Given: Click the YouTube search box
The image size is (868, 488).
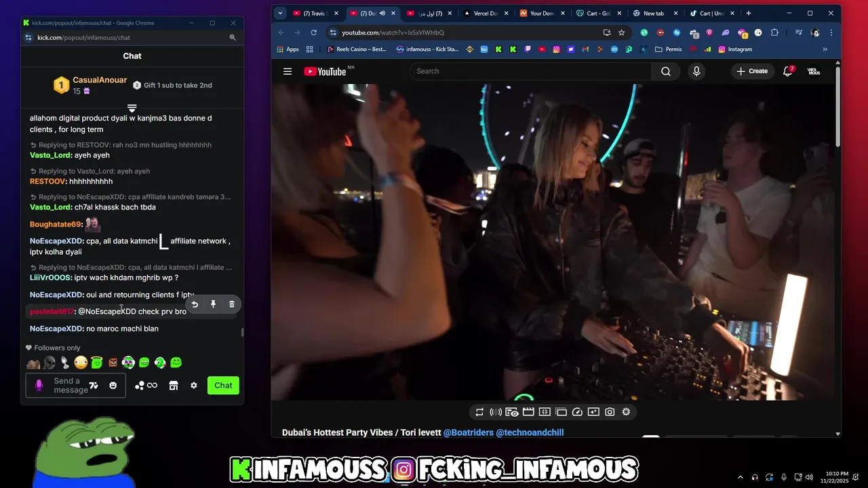Looking at the screenshot, I should (x=530, y=71).
